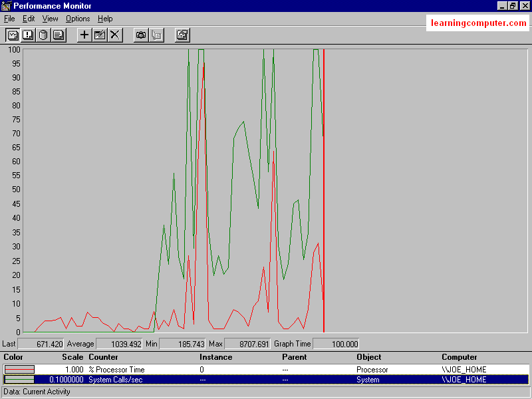This screenshot has width=532, height=399.
Task: Add counter with plus icon
Action: [x=84, y=35]
